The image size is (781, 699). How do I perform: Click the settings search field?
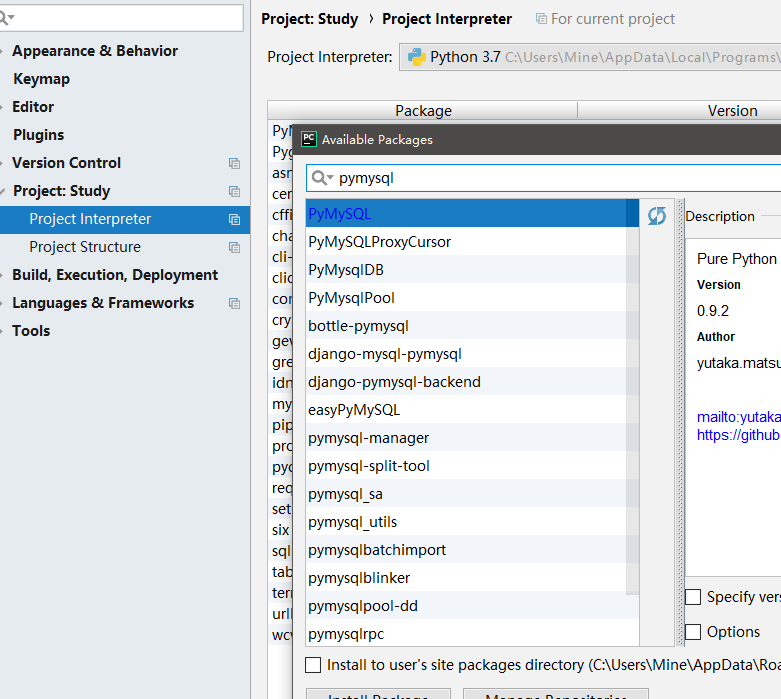(122, 18)
